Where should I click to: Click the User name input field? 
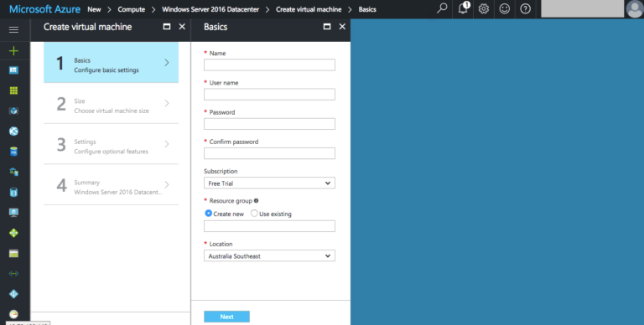click(x=269, y=95)
